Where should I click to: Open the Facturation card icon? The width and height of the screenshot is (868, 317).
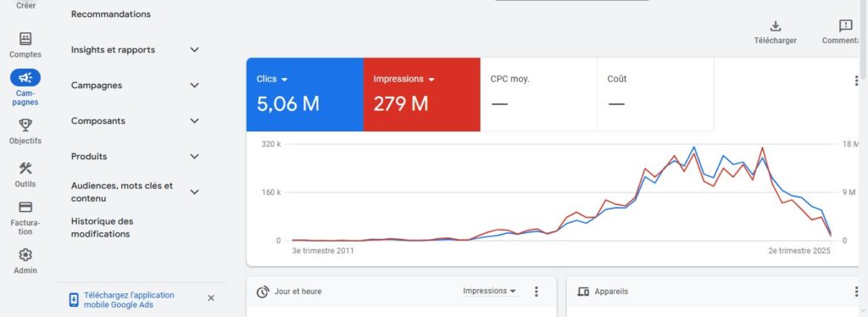[x=25, y=207]
